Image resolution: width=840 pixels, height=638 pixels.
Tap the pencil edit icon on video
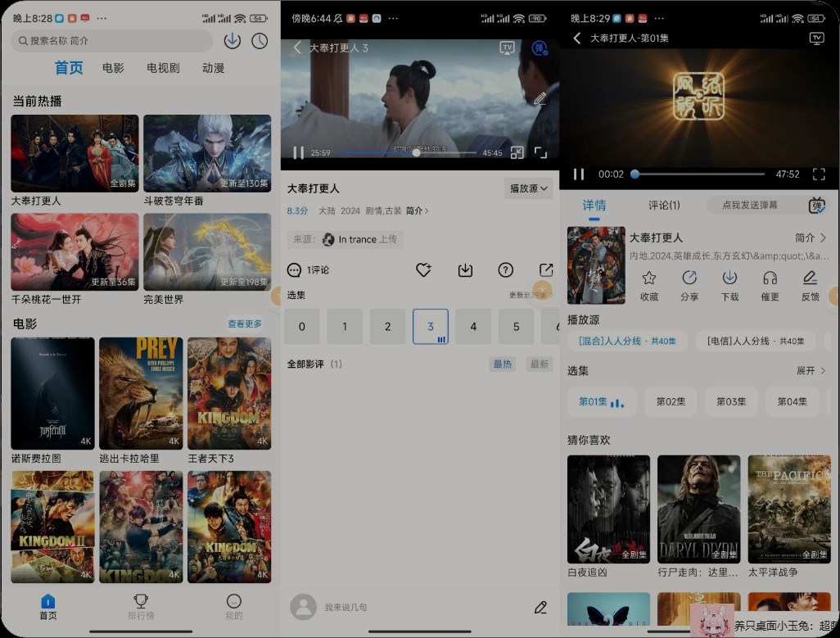(x=540, y=98)
